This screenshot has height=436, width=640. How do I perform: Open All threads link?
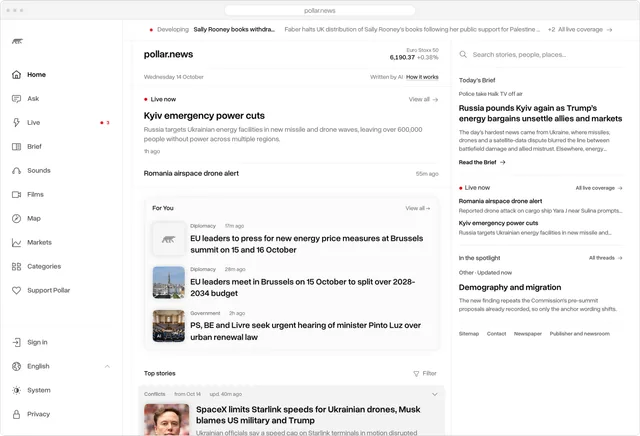coord(605,258)
